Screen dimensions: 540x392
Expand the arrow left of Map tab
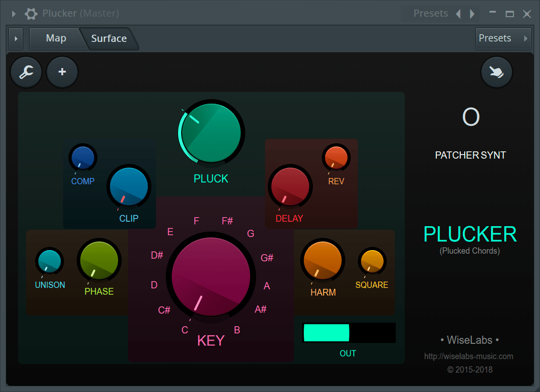click(16, 39)
